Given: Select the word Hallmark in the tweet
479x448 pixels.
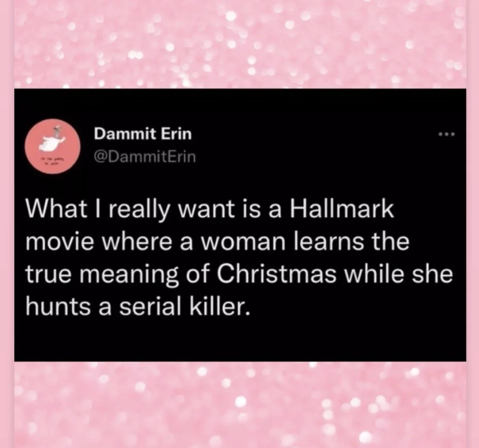Looking at the screenshot, I should [x=342, y=210].
